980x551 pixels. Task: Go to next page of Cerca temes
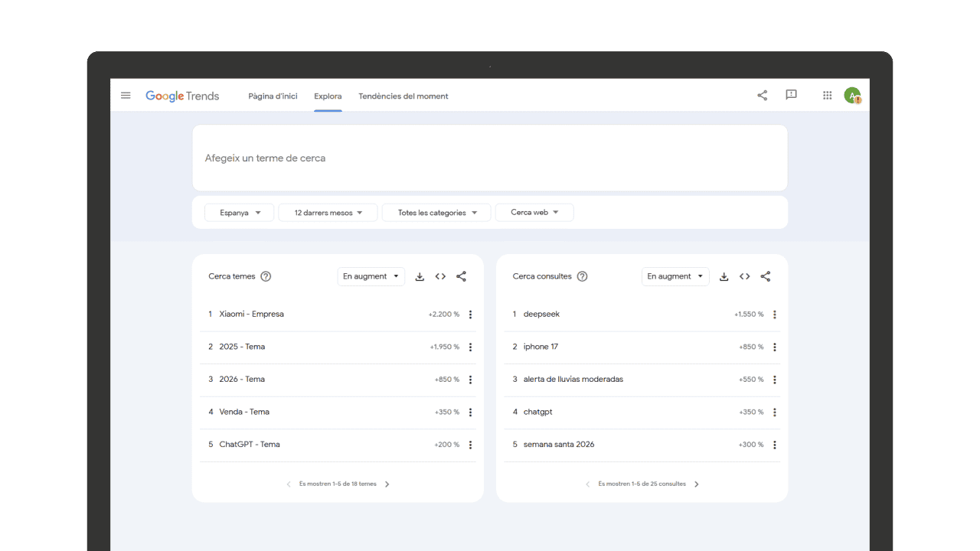coord(387,484)
